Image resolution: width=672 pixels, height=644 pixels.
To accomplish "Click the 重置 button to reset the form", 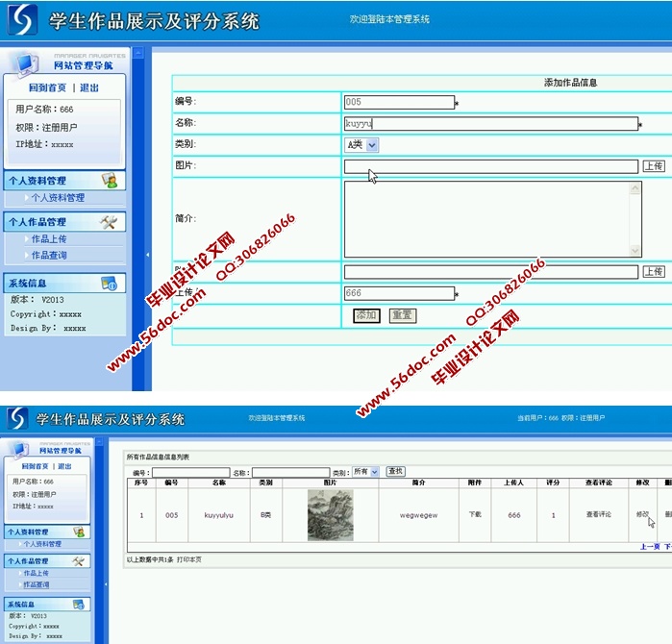I will (x=403, y=315).
